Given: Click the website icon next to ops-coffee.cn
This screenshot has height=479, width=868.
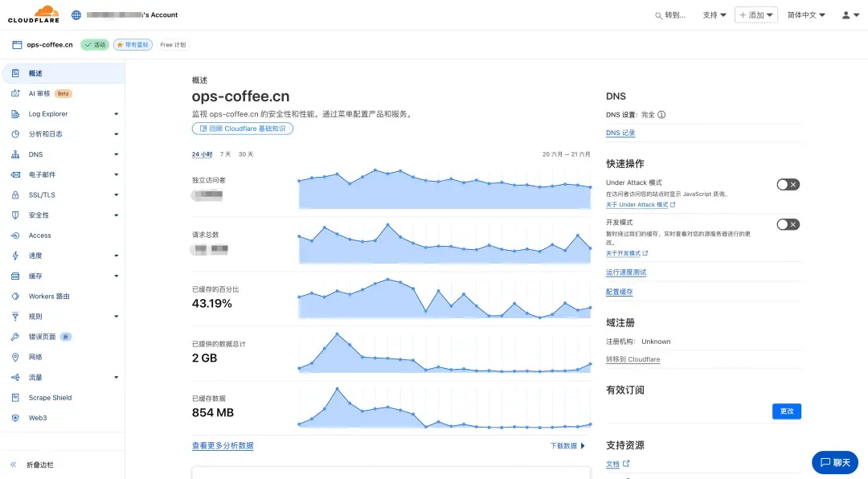Looking at the screenshot, I should tap(17, 45).
